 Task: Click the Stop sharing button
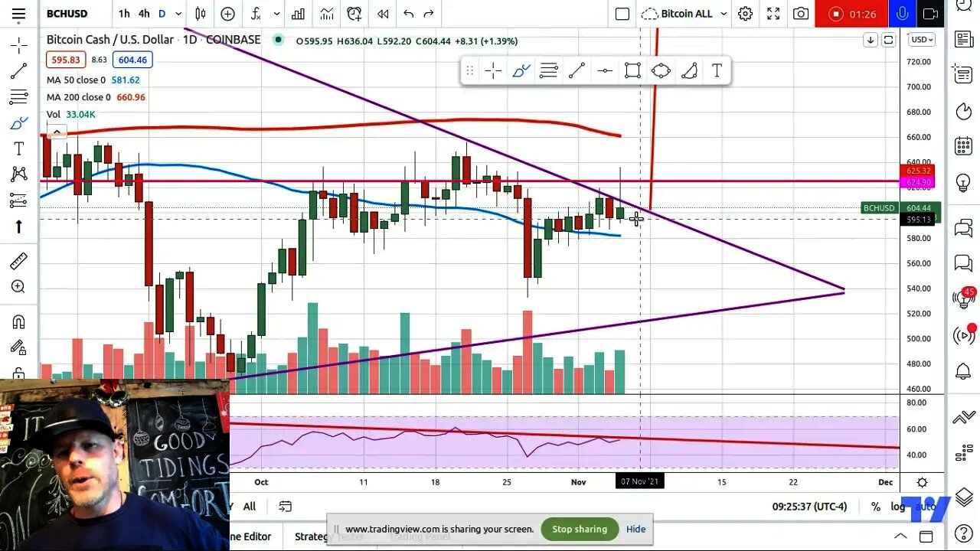(x=580, y=529)
